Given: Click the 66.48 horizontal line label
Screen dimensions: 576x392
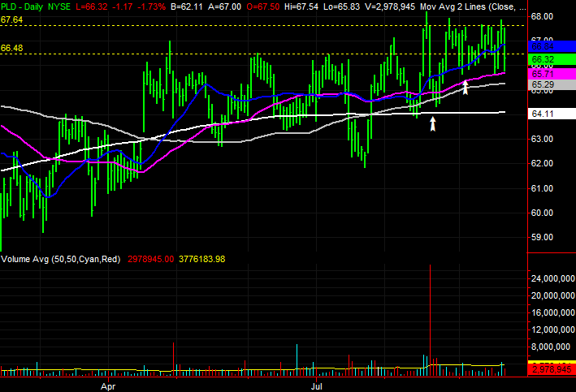Looking at the screenshot, I should [x=11, y=48].
